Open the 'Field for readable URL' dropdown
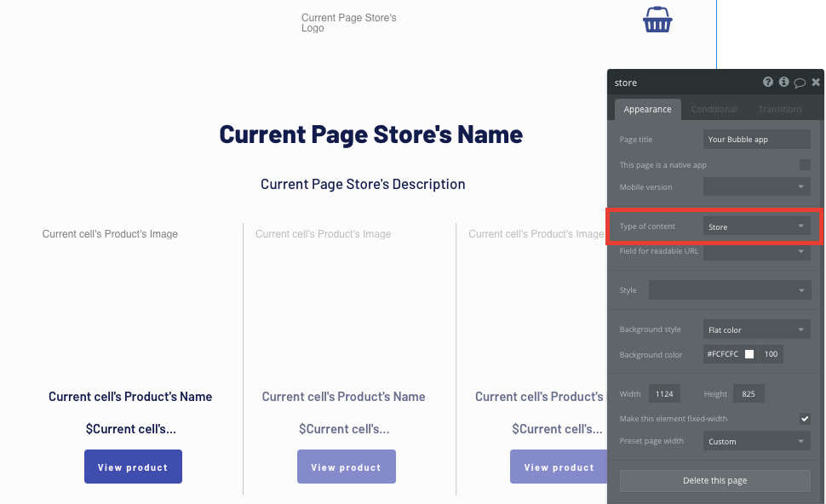Screen dimensions: 826x504 click(x=756, y=252)
